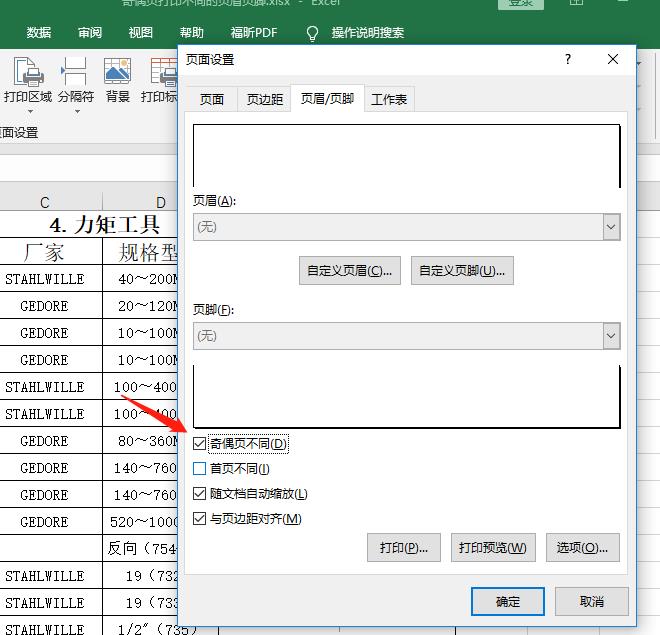Click the question mark help icon in dialog
Viewport: 660px width, 635px height.
pyautogui.click(x=568, y=60)
